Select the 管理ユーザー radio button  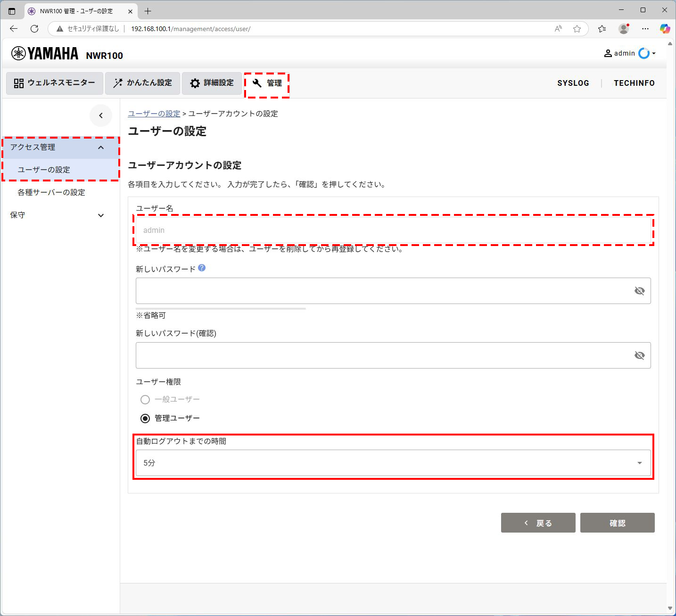point(145,418)
